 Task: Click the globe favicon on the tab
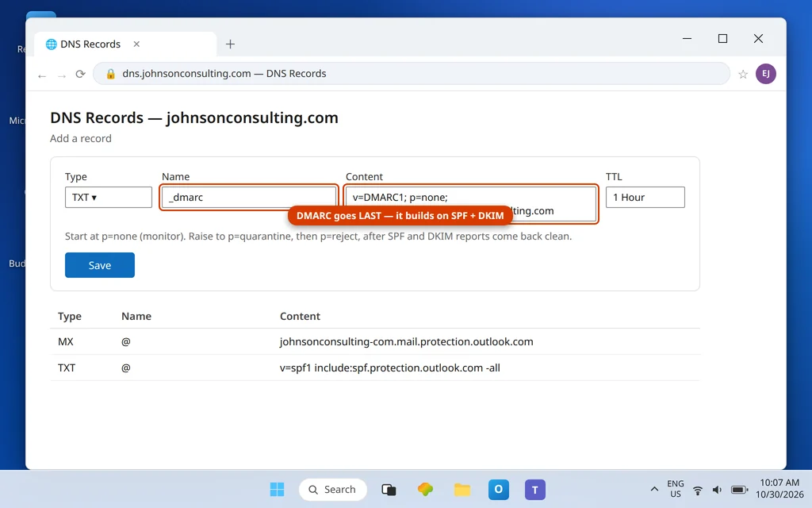(52, 44)
